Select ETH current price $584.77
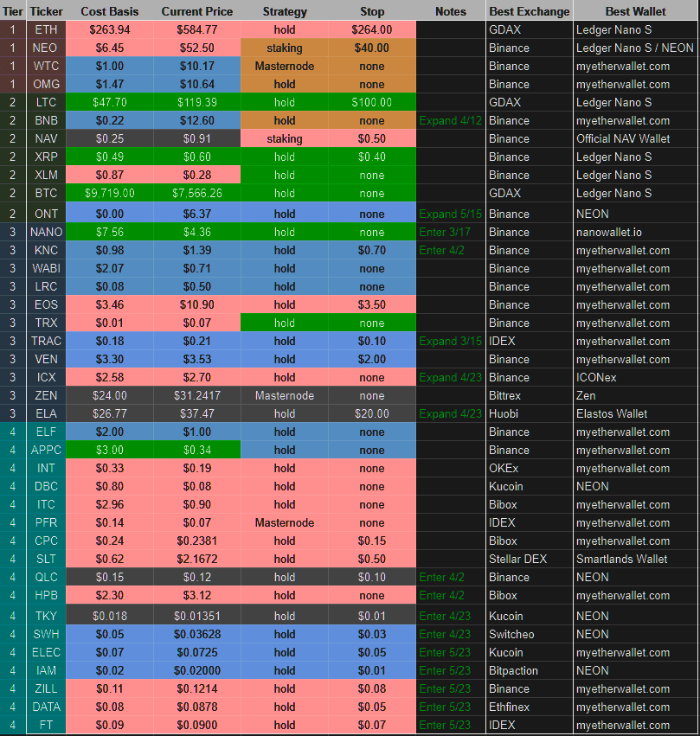Image resolution: width=700 pixels, height=736 pixels. point(196,29)
